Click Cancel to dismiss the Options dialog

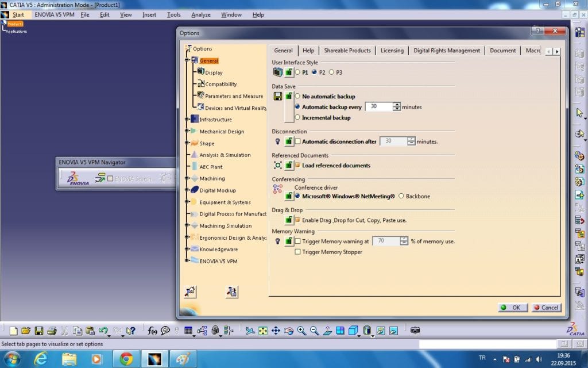click(x=545, y=308)
